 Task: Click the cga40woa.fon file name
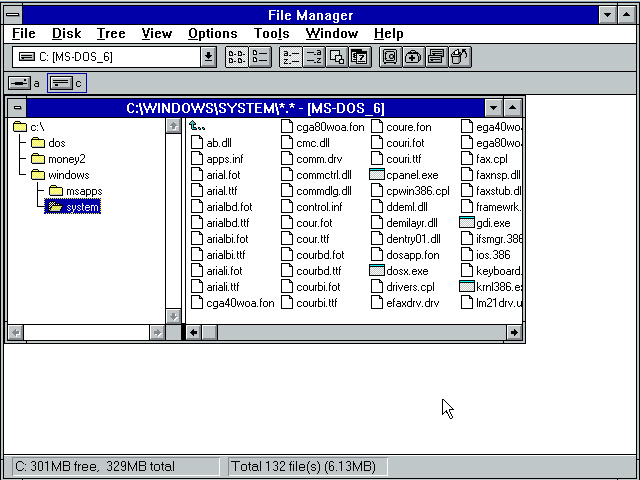(240, 303)
